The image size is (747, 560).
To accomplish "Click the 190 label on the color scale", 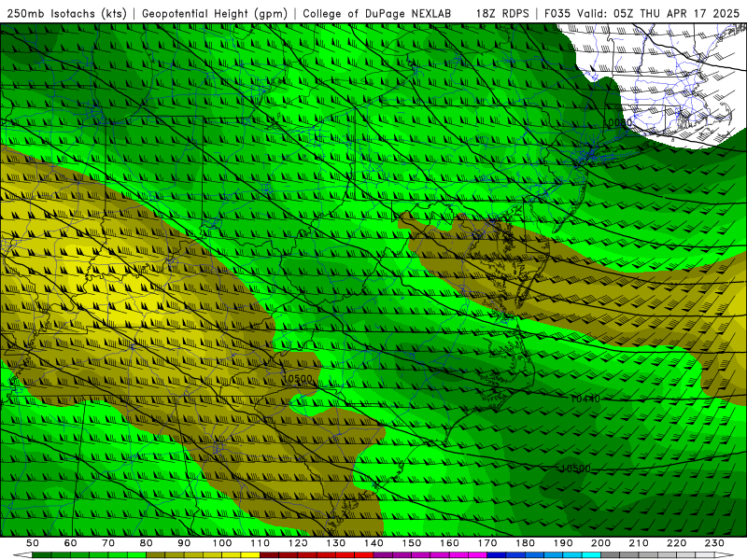I will [563, 543].
